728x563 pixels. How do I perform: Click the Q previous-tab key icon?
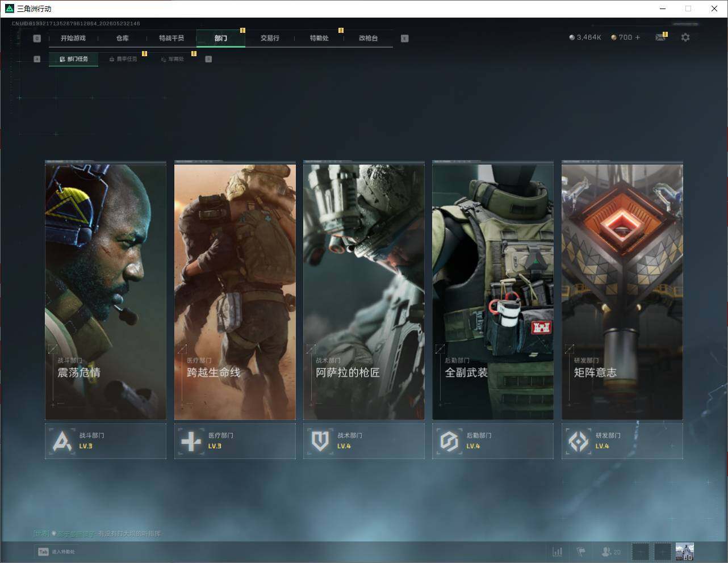37,38
